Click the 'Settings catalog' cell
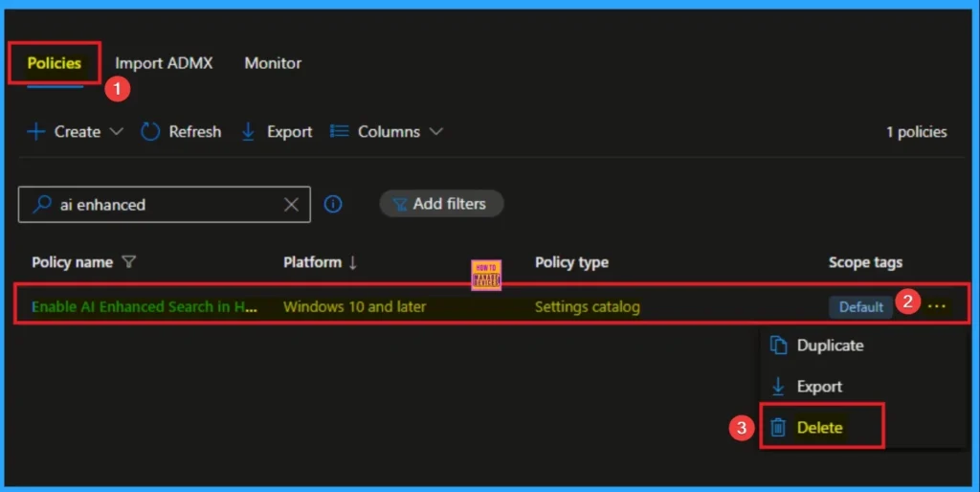Viewport: 980px width, 492px height. point(588,307)
